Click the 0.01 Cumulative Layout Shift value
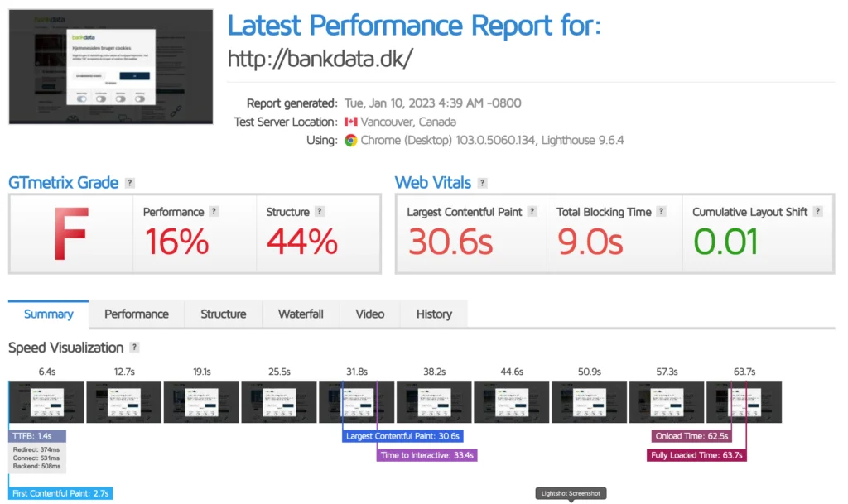The height and width of the screenshot is (504, 848). click(x=725, y=241)
